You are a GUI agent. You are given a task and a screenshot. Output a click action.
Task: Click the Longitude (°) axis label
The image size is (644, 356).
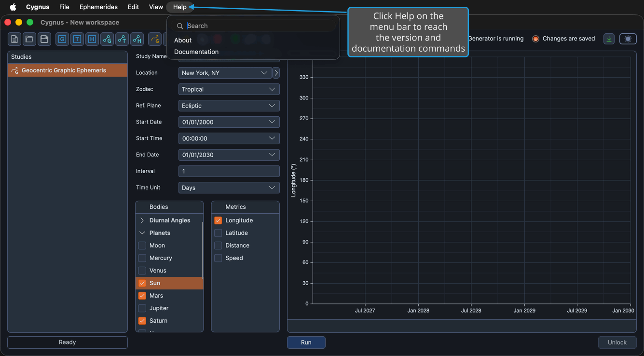pyautogui.click(x=293, y=180)
